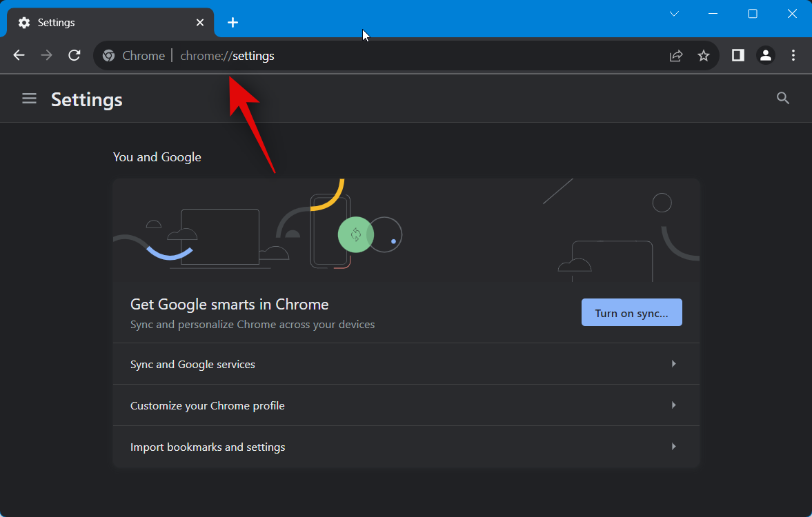The image size is (812, 517).
Task: Open Sync and Google services
Action: [x=406, y=364]
